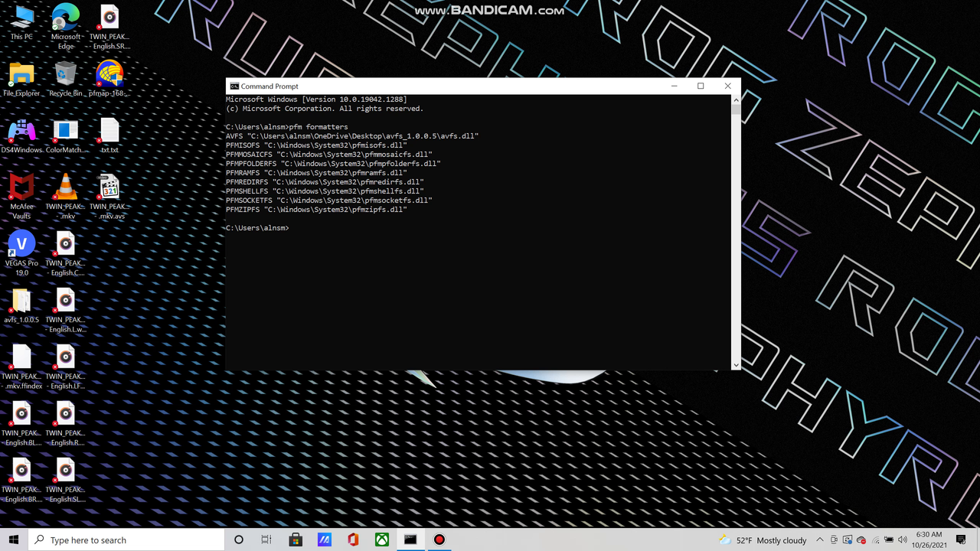The image size is (980, 551).
Task: Click the Command Prompt scrollbar down arrow
Action: [x=736, y=365]
